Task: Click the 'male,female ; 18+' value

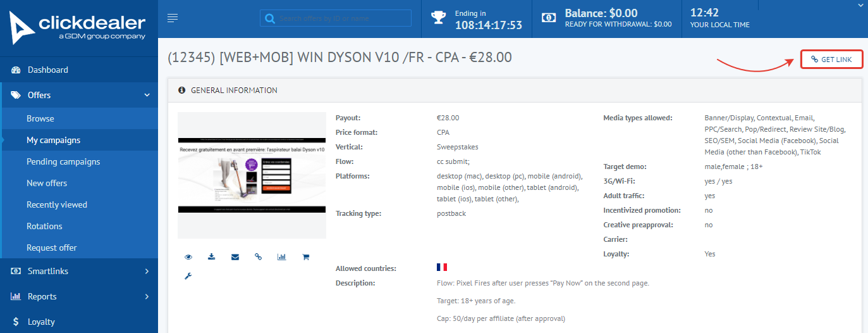Action: 734,166
